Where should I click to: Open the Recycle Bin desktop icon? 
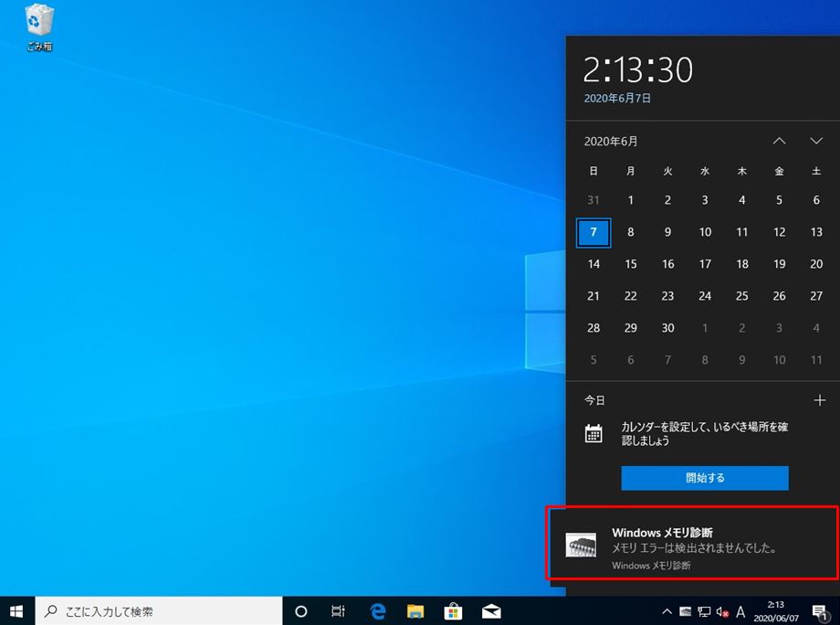39,28
